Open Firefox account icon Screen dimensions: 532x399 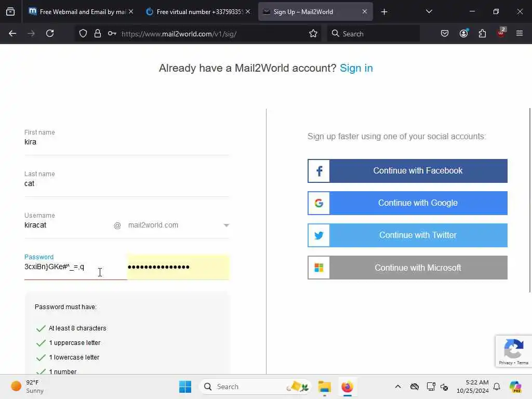coord(463,33)
